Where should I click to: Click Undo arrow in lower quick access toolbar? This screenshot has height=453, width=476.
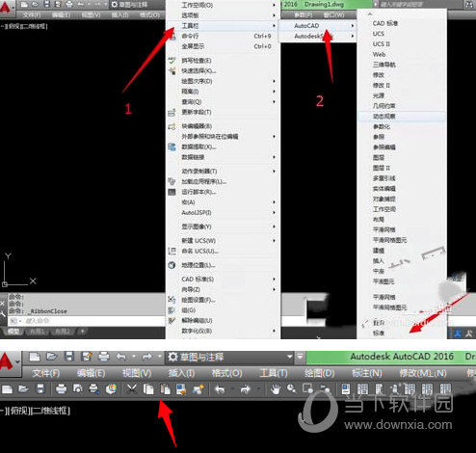(x=121, y=357)
